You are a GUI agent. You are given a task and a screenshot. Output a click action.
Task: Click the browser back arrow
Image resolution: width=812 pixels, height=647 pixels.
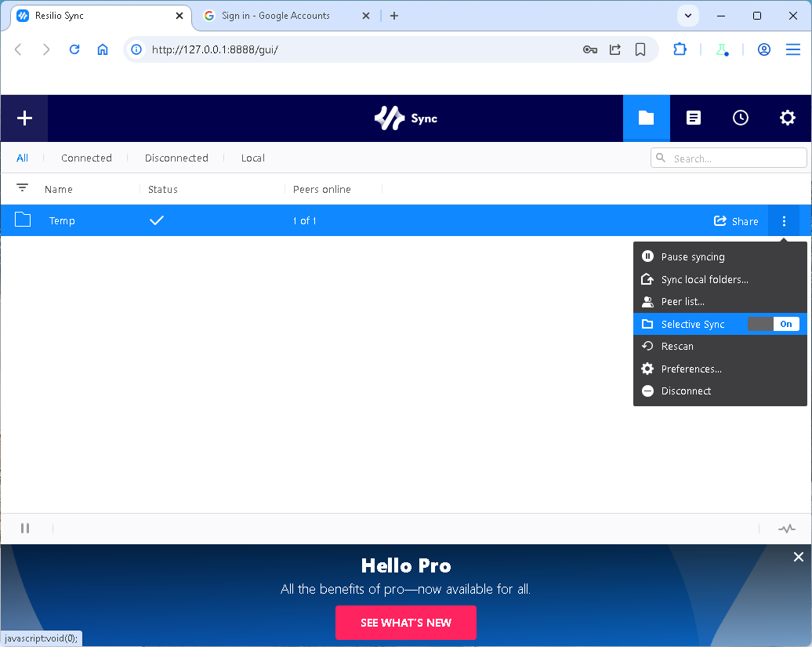tap(18, 49)
